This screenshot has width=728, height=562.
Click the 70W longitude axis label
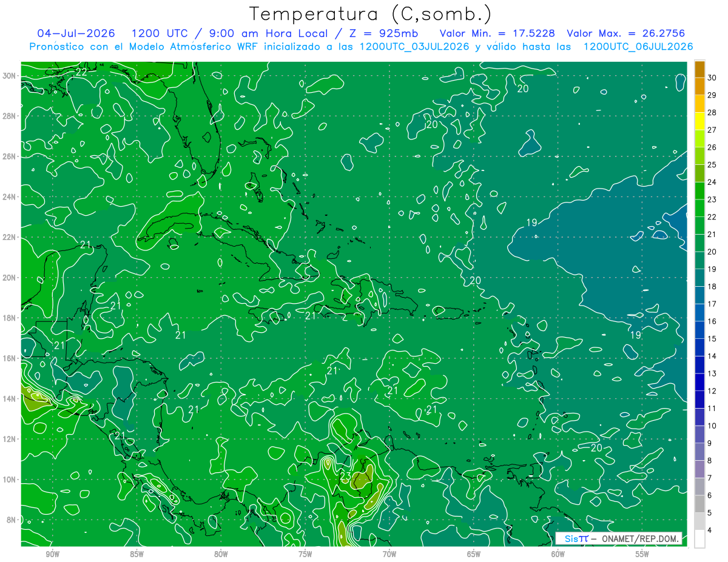(389, 555)
